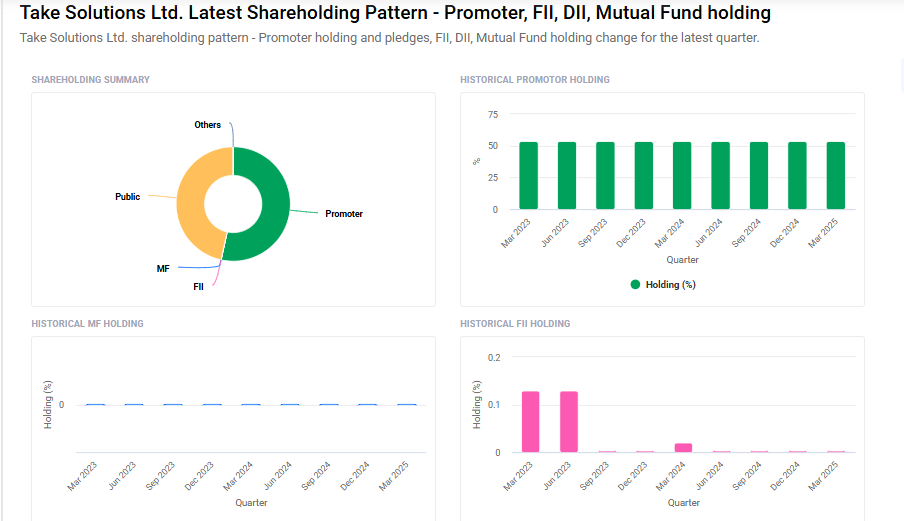Click Mar 2025 blue MF holding bar
904x521 pixels.
[407, 405]
